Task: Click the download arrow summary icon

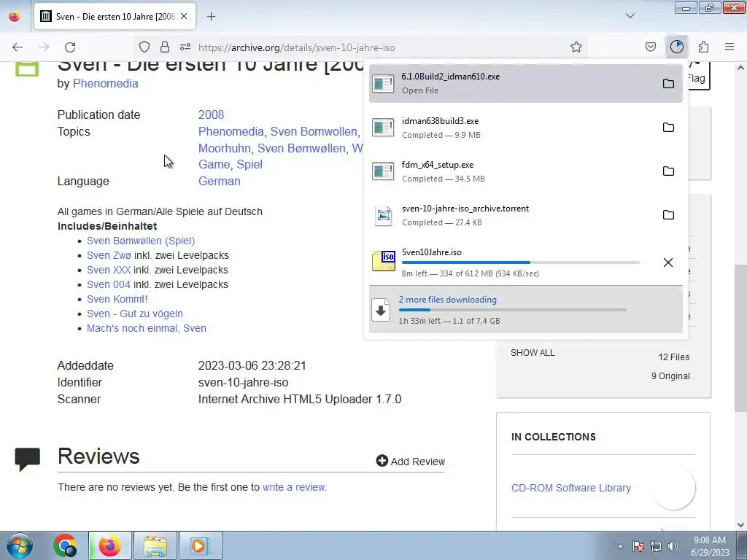Action: coord(381,310)
